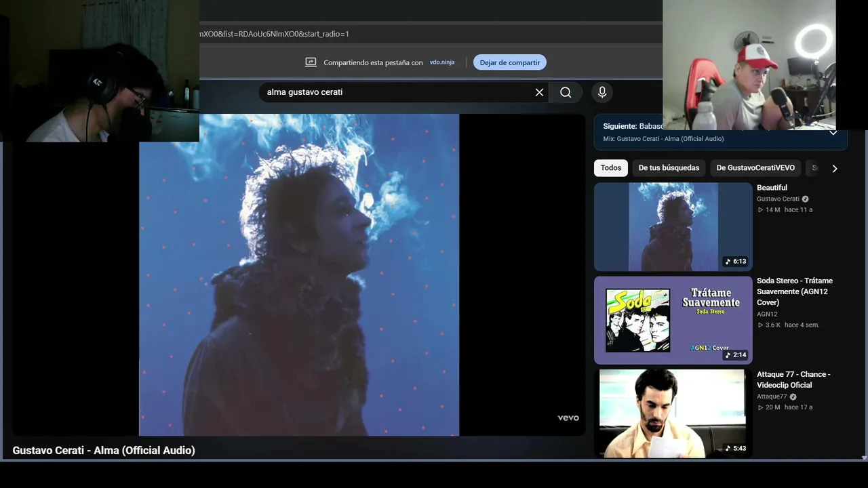Go to the Gustavo Cerati channel
868x488 pixels.
[778, 199]
